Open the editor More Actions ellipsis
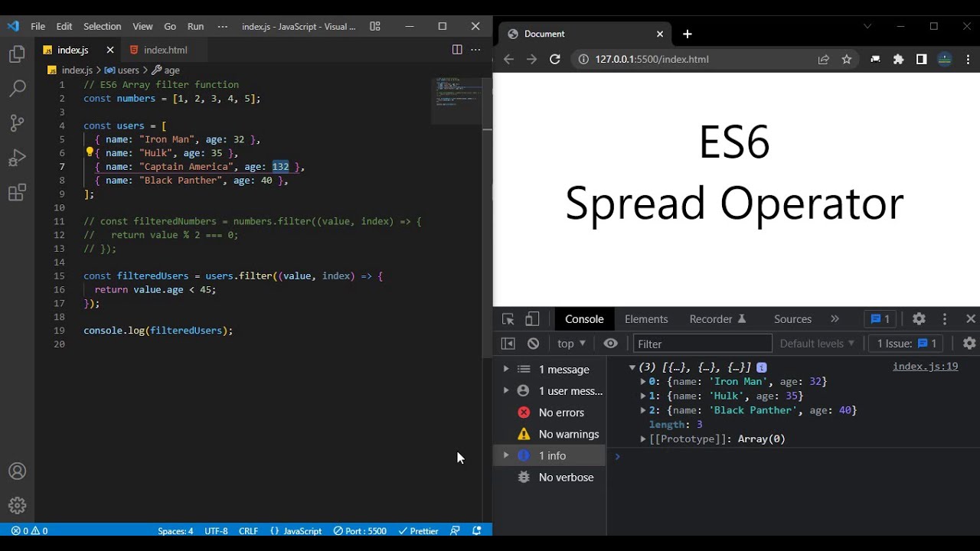Image resolution: width=980 pixels, height=551 pixels. point(475,50)
